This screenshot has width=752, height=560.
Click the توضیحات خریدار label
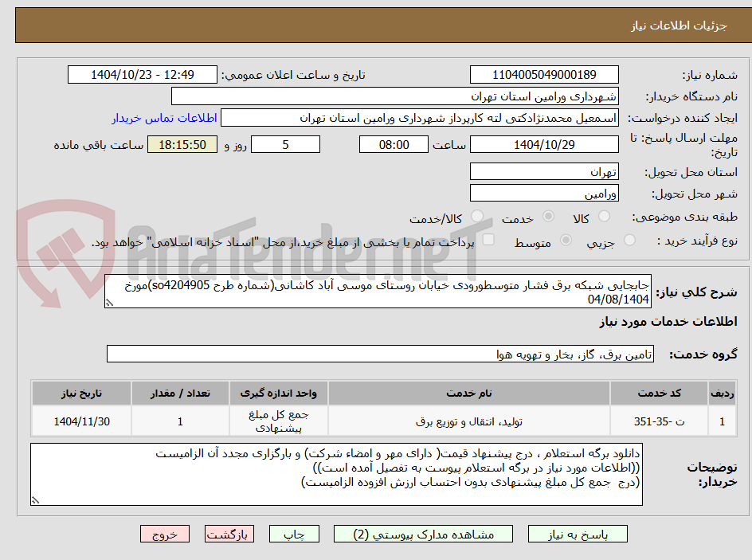[712, 474]
